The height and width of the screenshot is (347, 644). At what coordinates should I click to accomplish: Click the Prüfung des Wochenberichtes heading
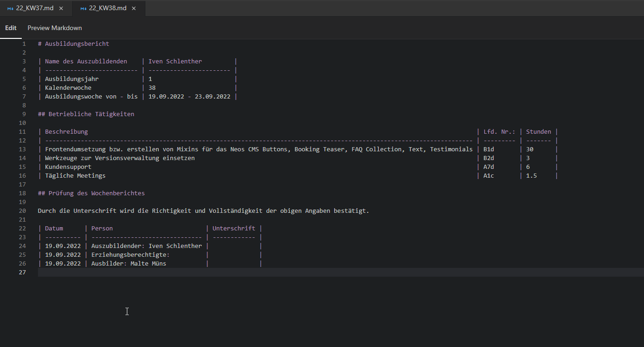click(96, 193)
